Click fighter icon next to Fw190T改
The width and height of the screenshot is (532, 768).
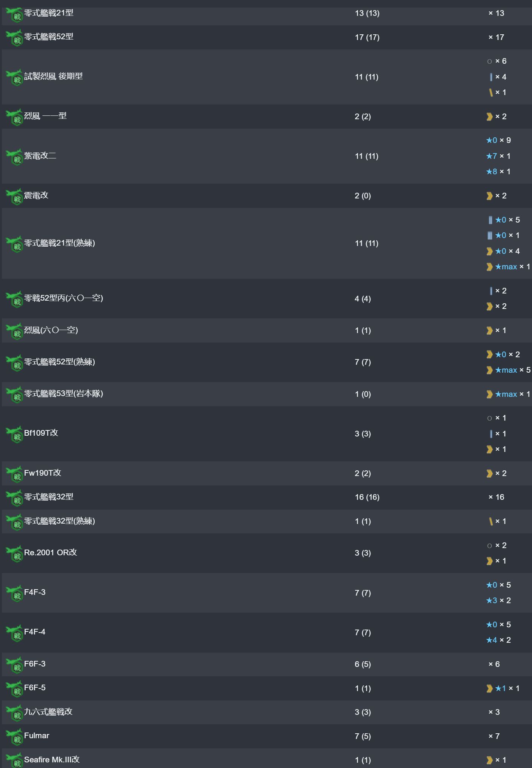click(x=15, y=473)
